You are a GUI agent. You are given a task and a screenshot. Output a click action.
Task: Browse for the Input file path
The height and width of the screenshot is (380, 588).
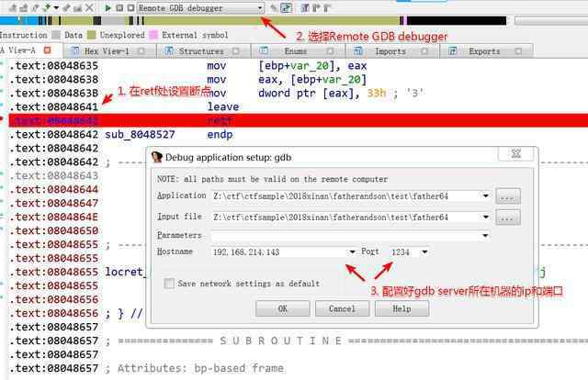click(x=508, y=218)
